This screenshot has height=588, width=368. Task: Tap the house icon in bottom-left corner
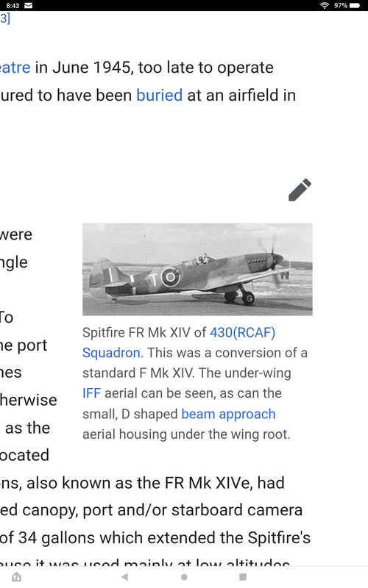(x=16, y=577)
